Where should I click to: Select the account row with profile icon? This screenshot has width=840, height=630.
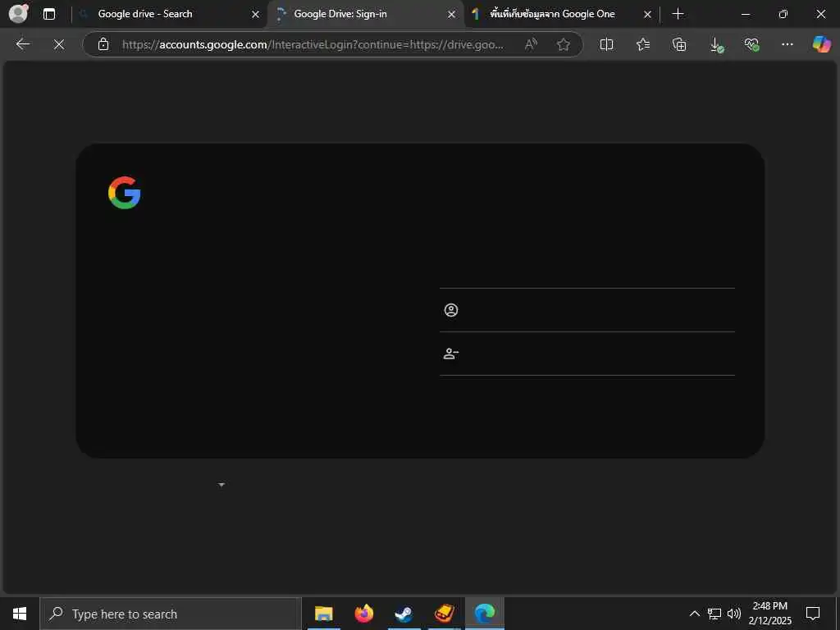click(x=587, y=310)
